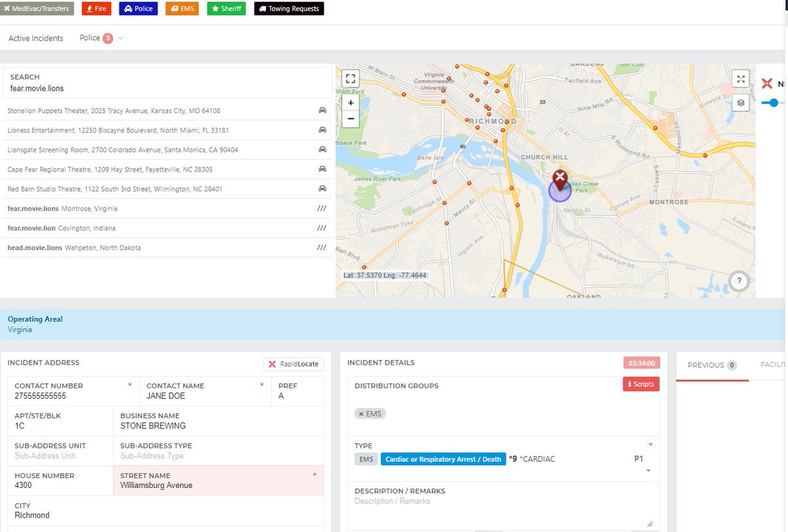Screen dimensions: 788x532
Task: Open the map layers selector
Action: click(x=741, y=102)
